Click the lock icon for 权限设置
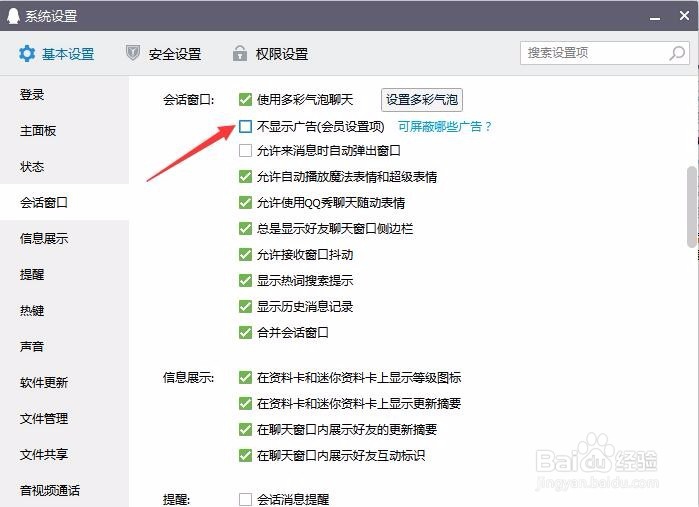Image resolution: width=699 pixels, height=507 pixels. click(x=239, y=53)
